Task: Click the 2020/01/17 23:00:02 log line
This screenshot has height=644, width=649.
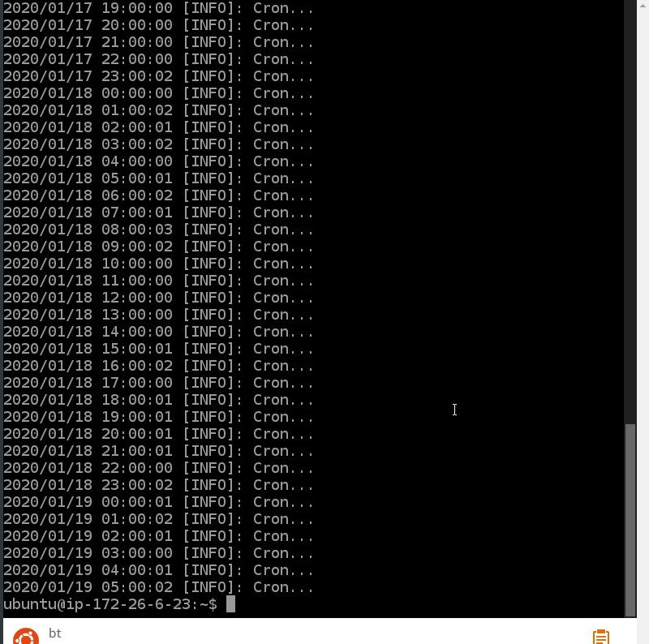Action: (x=158, y=76)
